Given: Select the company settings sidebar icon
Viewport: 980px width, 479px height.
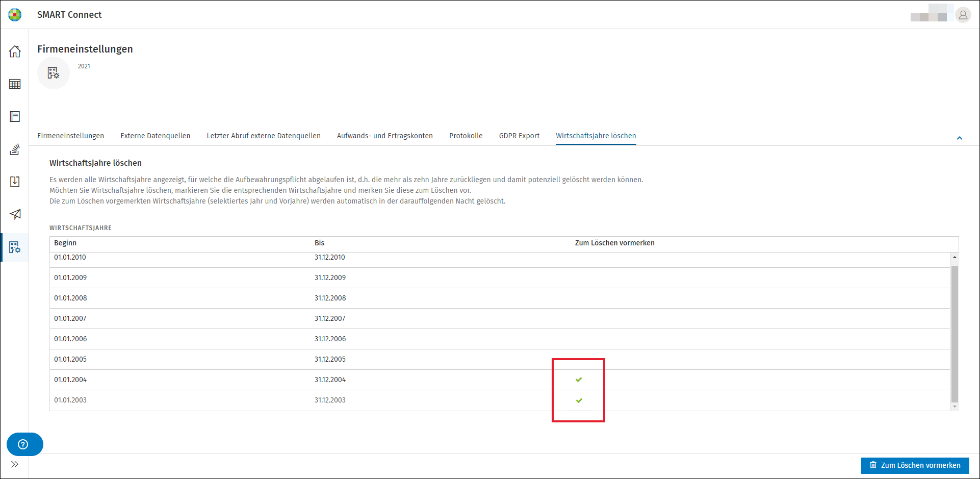Looking at the screenshot, I should pos(15,247).
